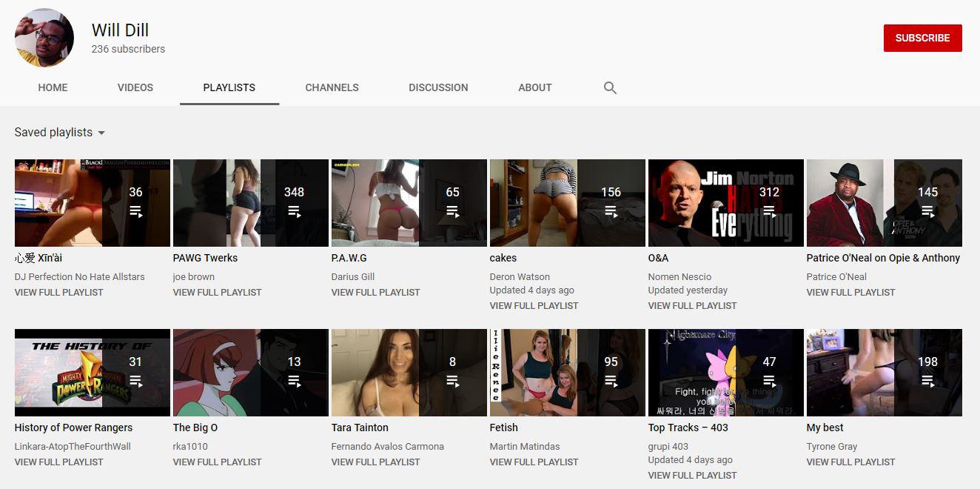Click View Full Playlist under The Big O
This screenshot has width=980, height=489.
218,462
